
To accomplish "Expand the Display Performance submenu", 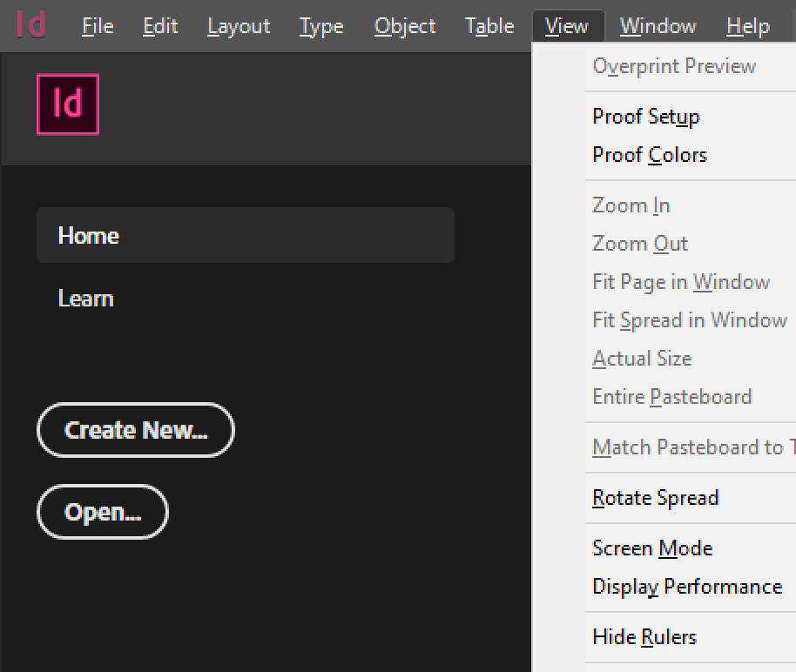I will [687, 587].
